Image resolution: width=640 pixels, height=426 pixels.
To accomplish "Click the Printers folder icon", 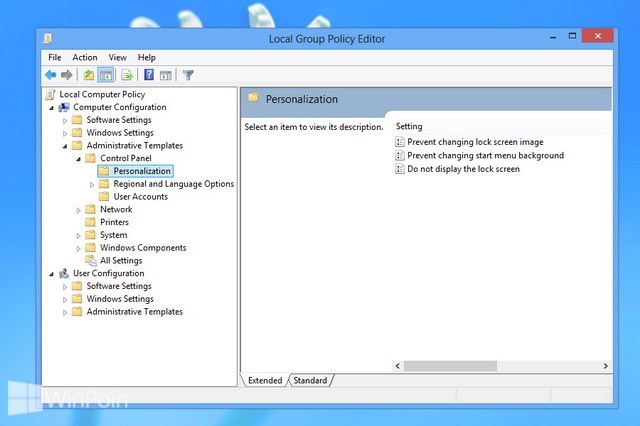I will coord(90,222).
